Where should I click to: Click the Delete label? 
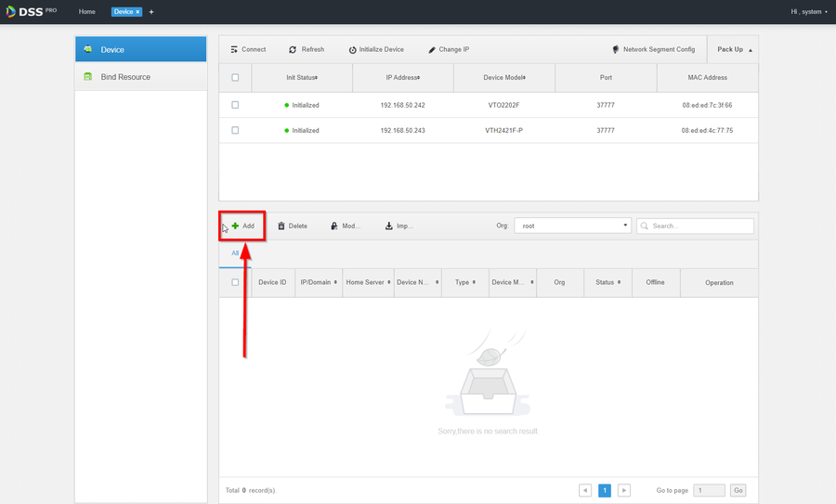(298, 226)
